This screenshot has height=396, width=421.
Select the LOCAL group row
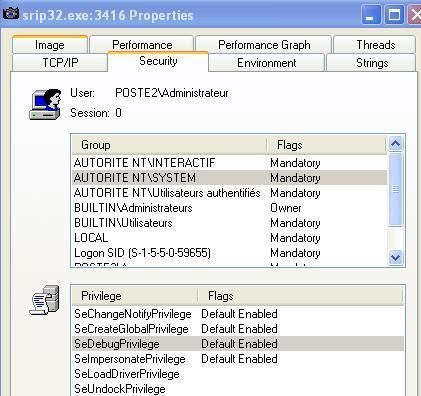230,238
